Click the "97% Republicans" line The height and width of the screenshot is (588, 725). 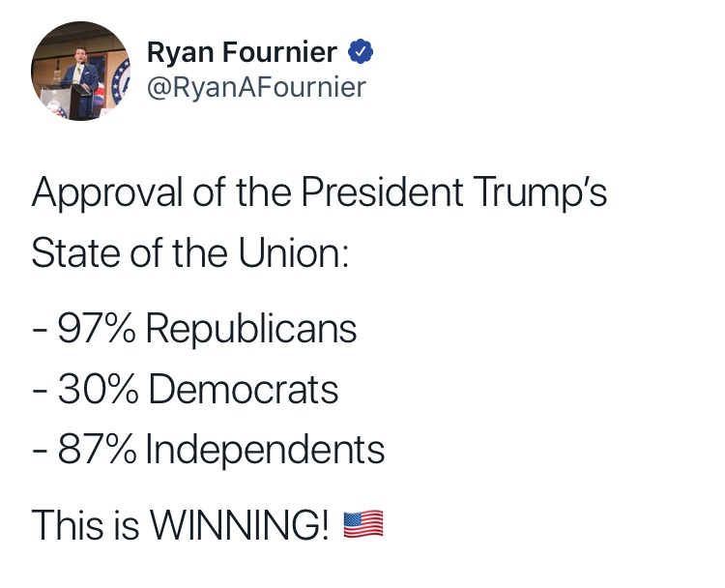194,330
